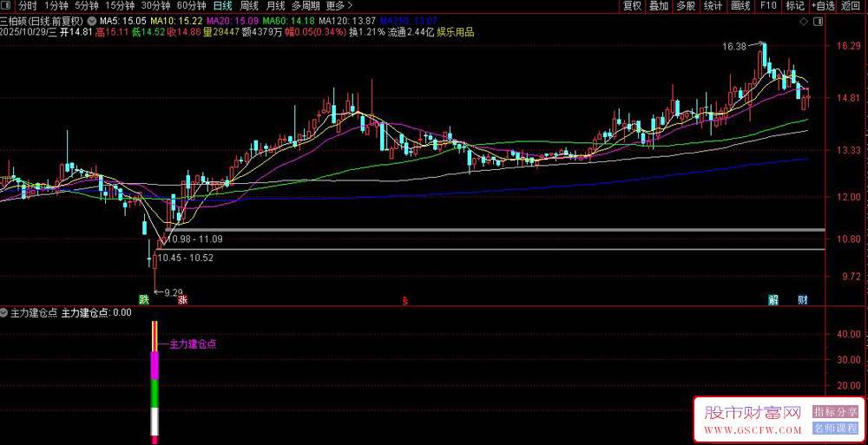The height and width of the screenshot is (445, 868).
Task: Switch to 5分钟 period
Action: pyautogui.click(x=86, y=6)
